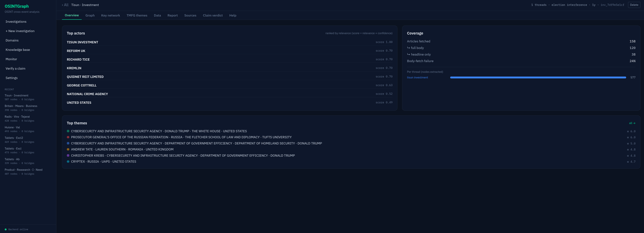
Task: Click the tisun investment thread link
Action: point(417,77)
